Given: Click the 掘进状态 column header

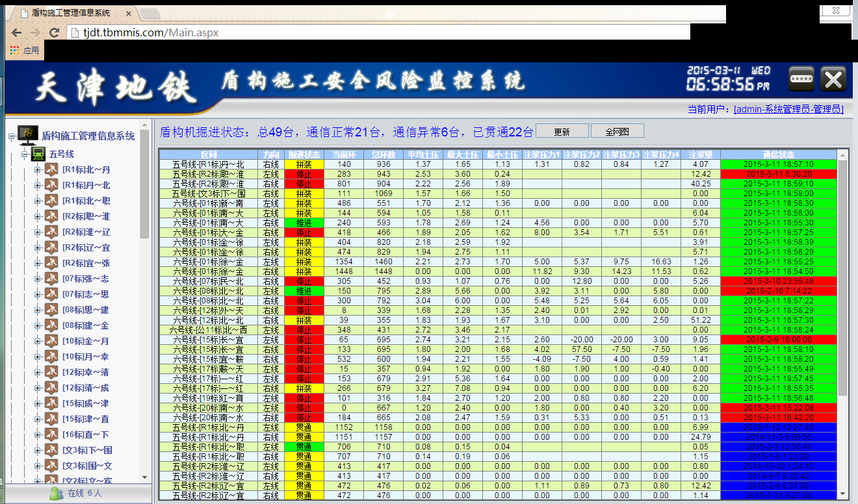Looking at the screenshot, I should 304,155.
